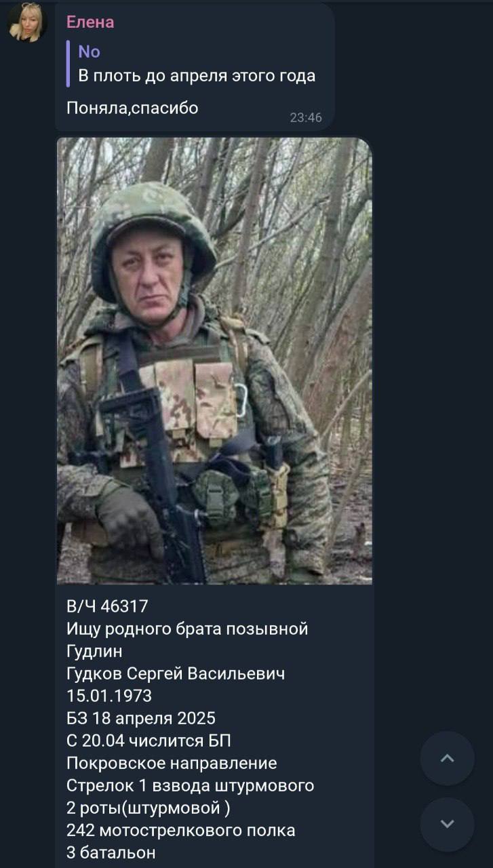Click the line "Ищу родного брата позывной"
493x868 pixels.
(187, 629)
